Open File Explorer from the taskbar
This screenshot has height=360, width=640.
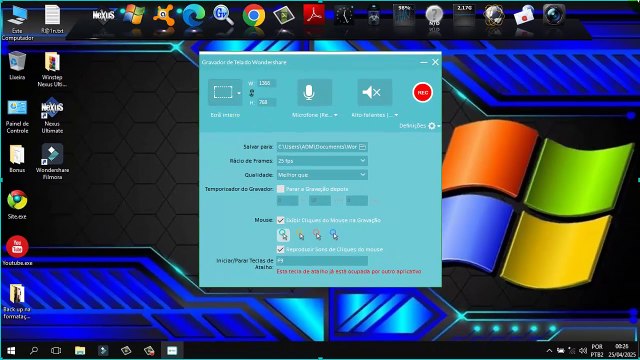click(80, 351)
